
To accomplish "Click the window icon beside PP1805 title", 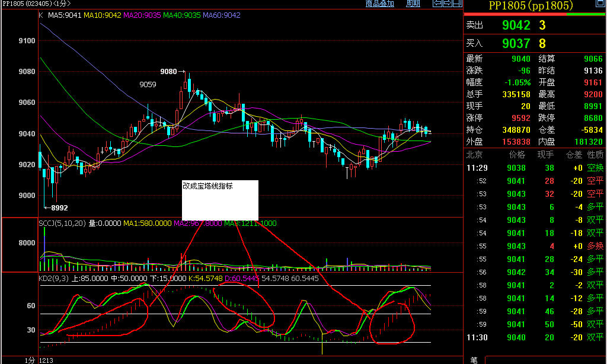I will [599, 4].
